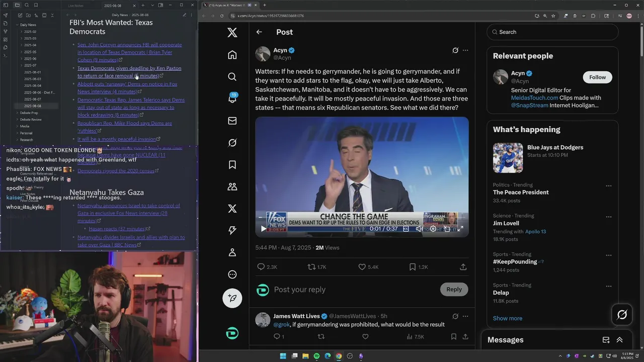Play the Fox News video
Viewport: 644px width, 362px height.
pyautogui.click(x=263, y=229)
